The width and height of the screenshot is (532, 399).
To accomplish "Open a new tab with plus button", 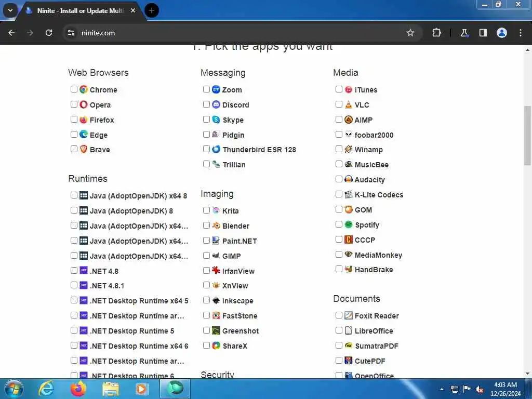I will pos(152,10).
